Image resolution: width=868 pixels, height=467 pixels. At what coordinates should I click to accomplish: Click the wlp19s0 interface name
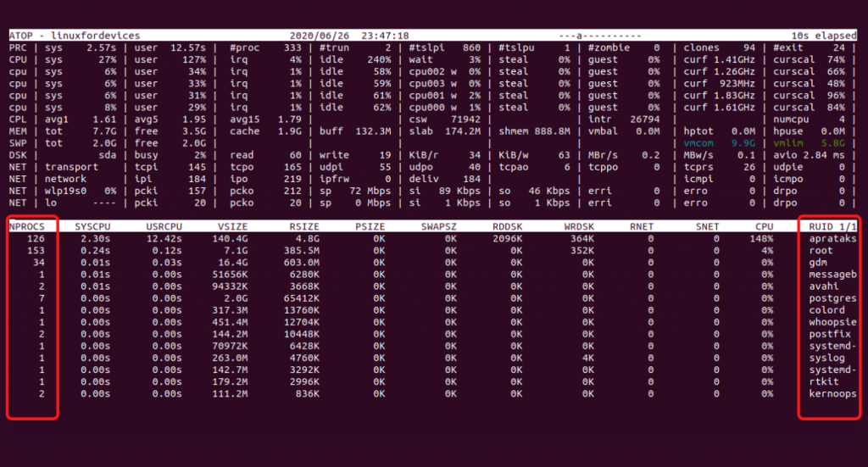point(65,191)
